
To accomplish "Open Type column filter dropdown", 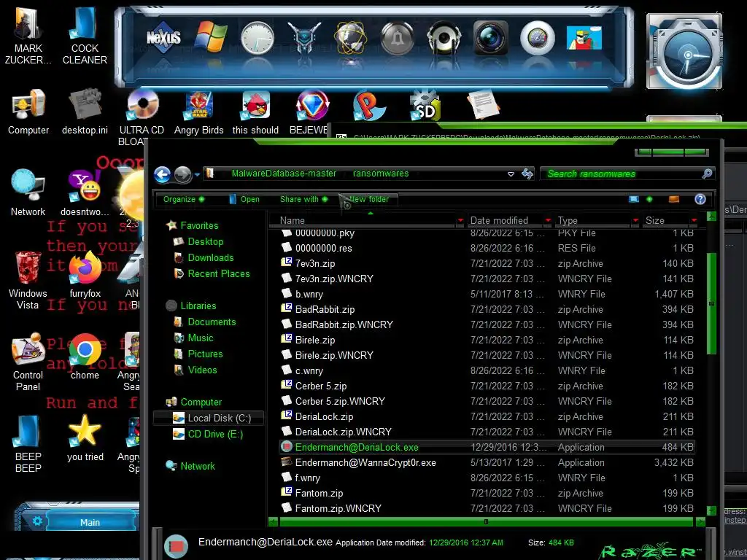I will tap(635, 220).
